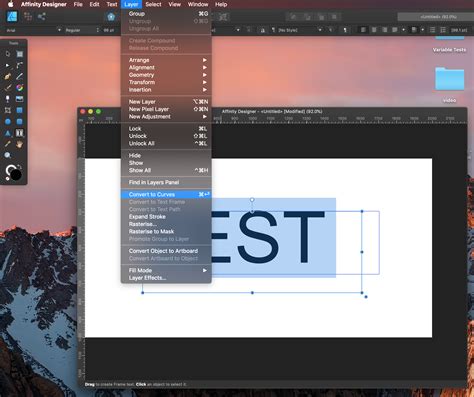The width and height of the screenshot is (474, 397).
Task: Switch to the Export Persona icon
Action: [x=42, y=17]
